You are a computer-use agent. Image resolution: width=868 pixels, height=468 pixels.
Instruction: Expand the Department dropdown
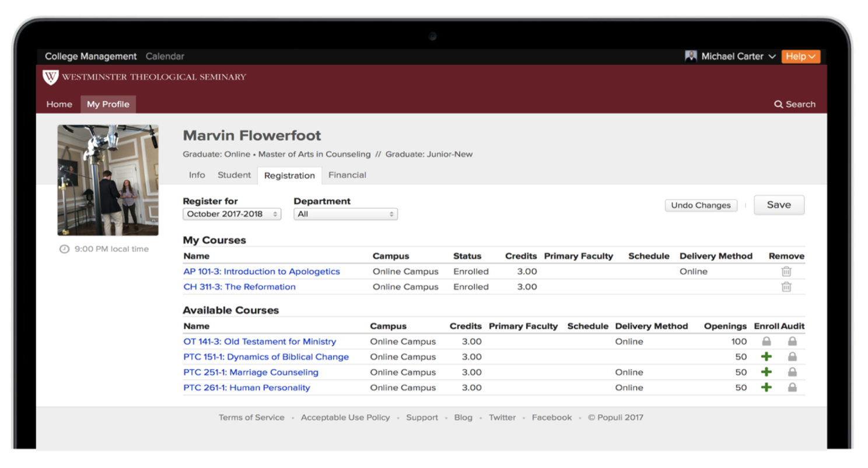point(345,214)
